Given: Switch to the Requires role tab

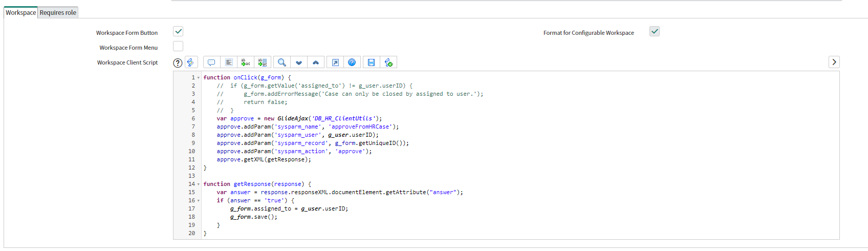Looking at the screenshot, I should (x=58, y=12).
